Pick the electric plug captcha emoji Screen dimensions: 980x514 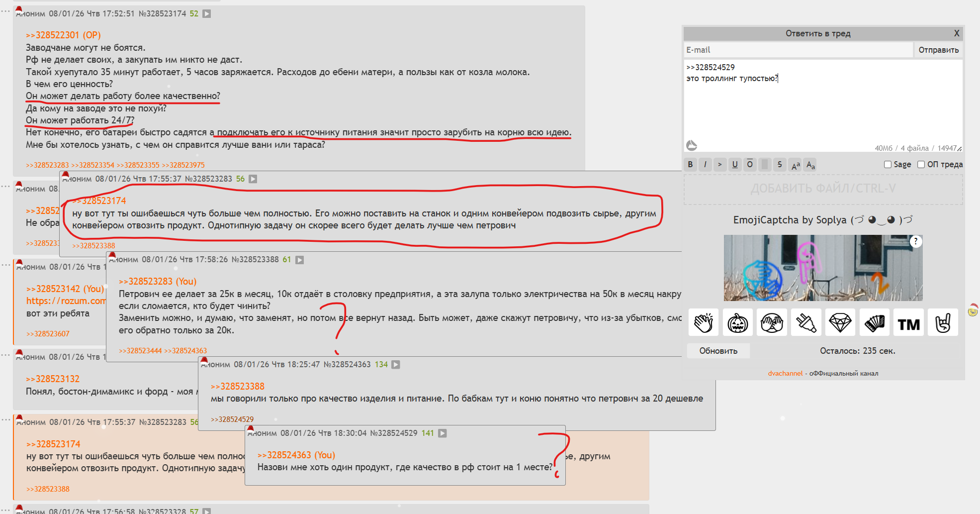(x=806, y=322)
